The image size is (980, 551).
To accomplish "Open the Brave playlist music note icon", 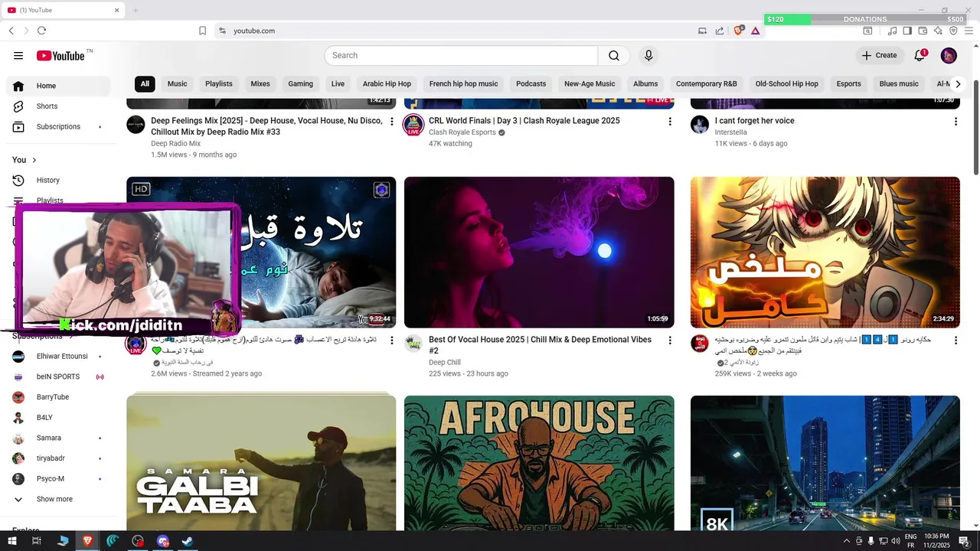I will tap(892, 31).
